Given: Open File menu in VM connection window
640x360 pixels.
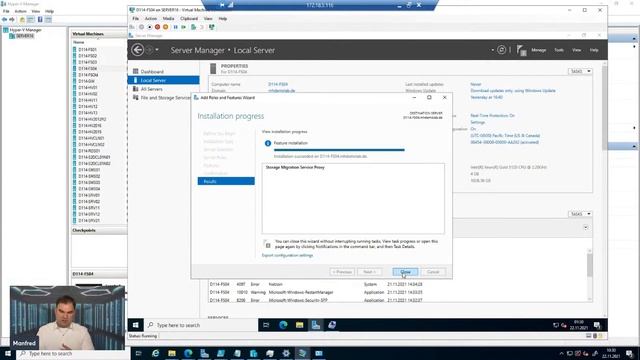Looking at the screenshot, I should pos(136,19).
